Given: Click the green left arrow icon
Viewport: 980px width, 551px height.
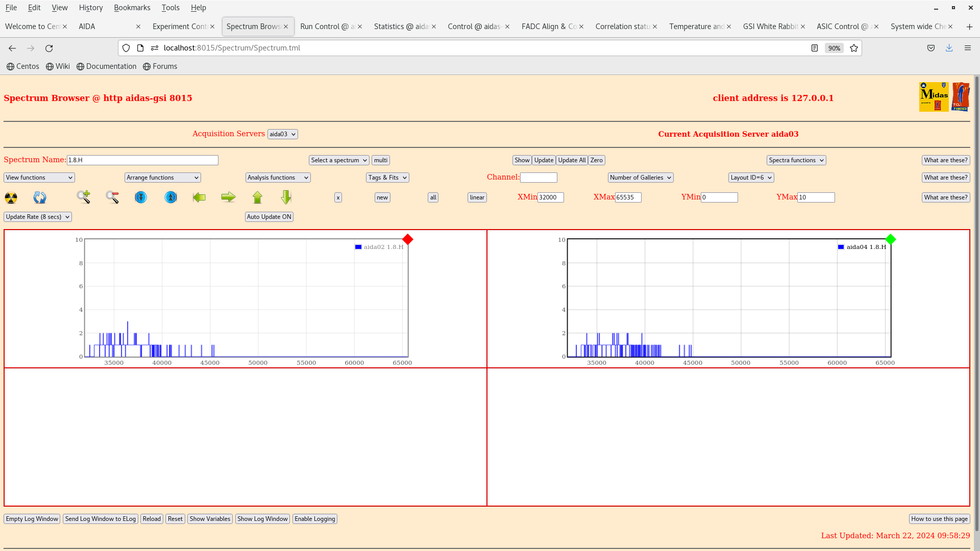Looking at the screenshot, I should [199, 197].
